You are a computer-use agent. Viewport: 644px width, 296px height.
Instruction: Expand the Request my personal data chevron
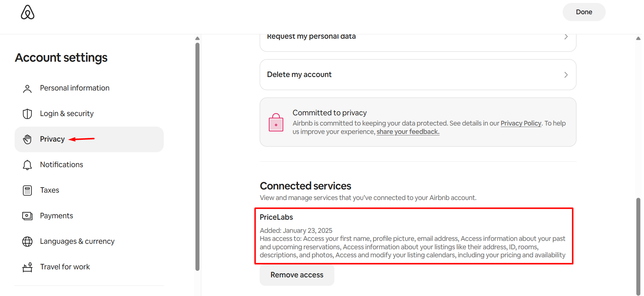point(566,37)
